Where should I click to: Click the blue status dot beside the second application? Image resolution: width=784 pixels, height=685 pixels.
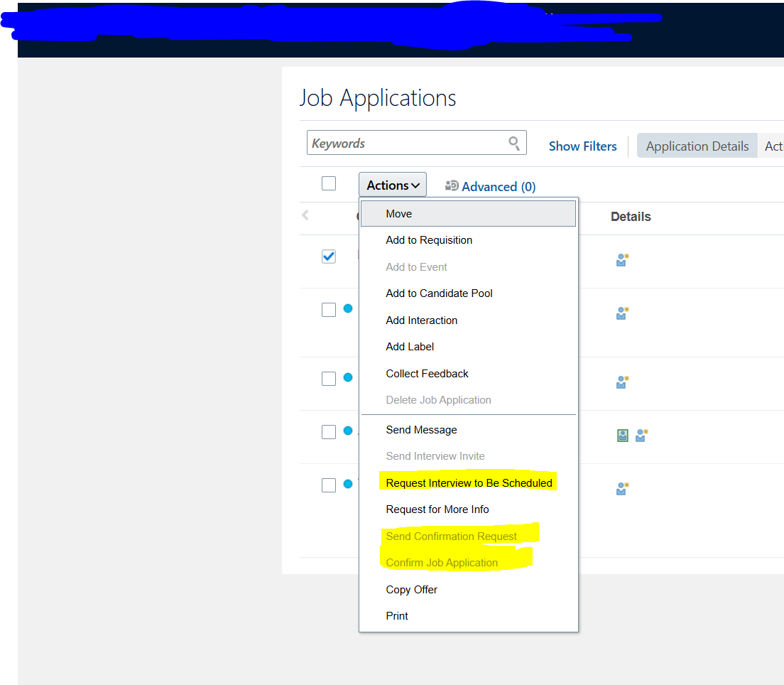[x=348, y=308]
